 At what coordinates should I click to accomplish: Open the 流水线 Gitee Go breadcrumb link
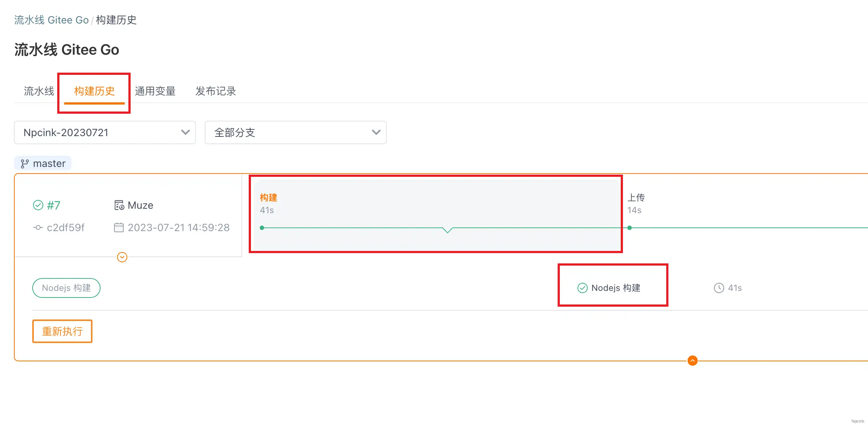[51, 20]
